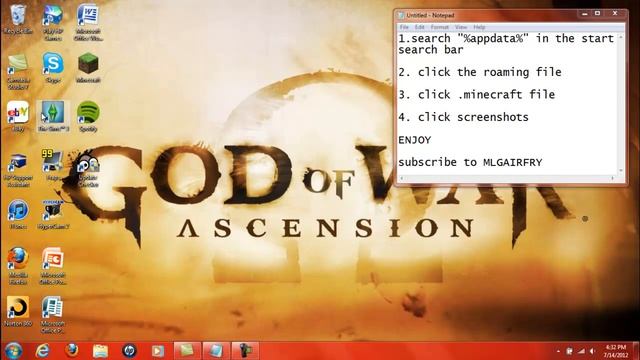Screen dimensions: 640x360
Task: Select The Sims 3 desktop icon
Action: coord(53,116)
